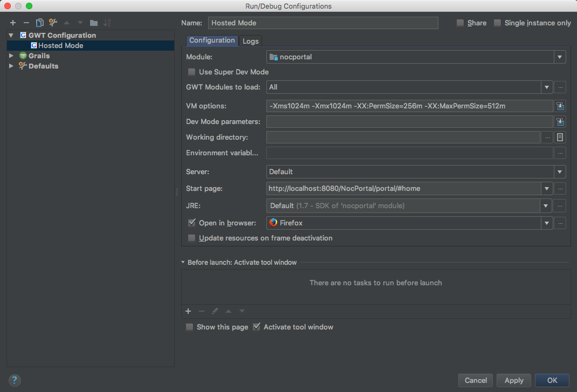The width and height of the screenshot is (577, 392).
Task: Expand the Grails tree node
Action: (x=11, y=56)
